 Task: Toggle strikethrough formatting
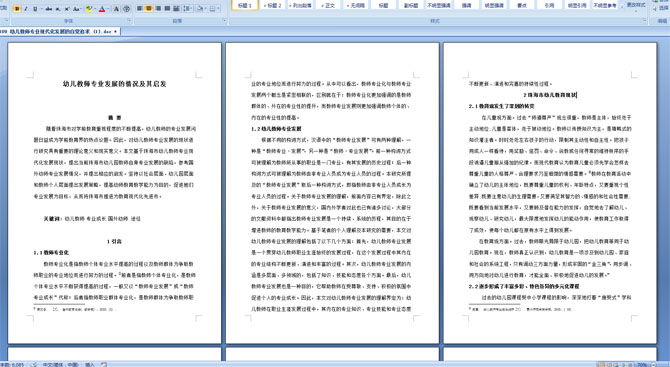(x=49, y=9)
